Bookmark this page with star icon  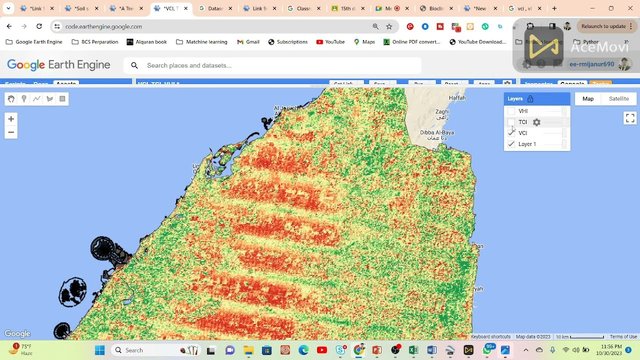(x=389, y=27)
